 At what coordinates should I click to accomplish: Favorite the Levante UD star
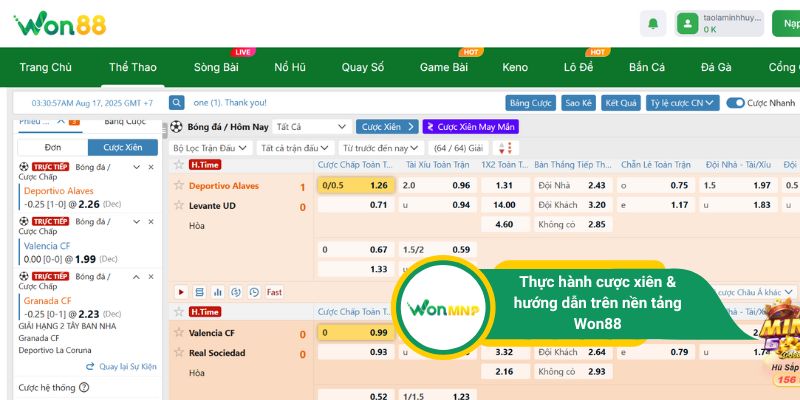click(x=179, y=205)
